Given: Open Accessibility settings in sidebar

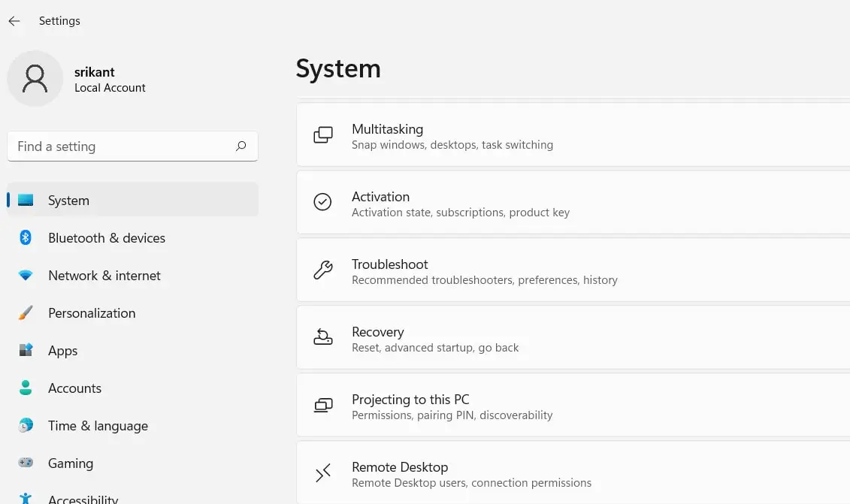Looking at the screenshot, I should point(83,498).
